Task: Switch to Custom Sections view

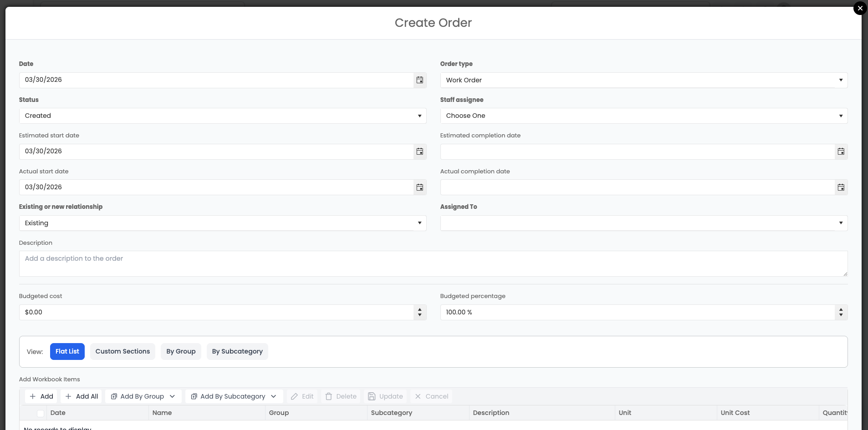Action: tap(123, 351)
